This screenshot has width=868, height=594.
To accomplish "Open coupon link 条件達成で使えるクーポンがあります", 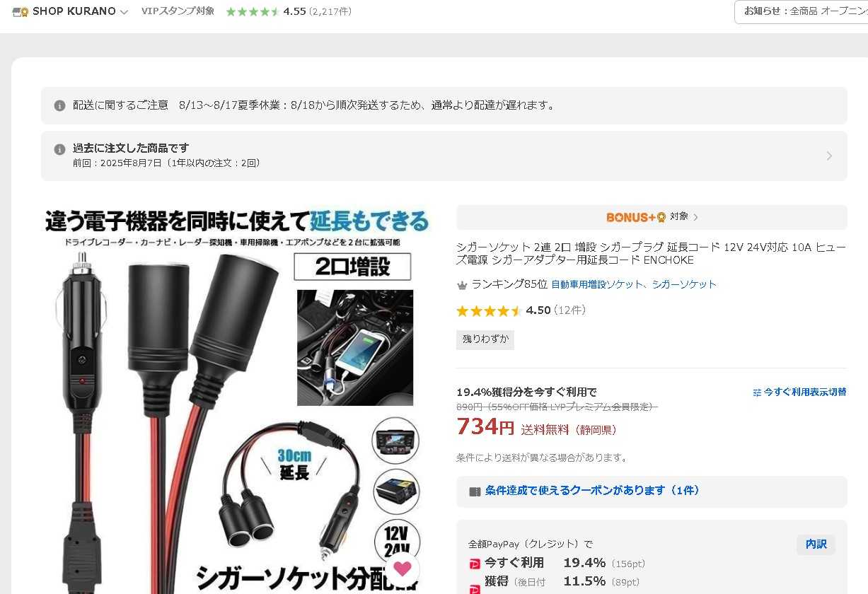I will point(592,491).
